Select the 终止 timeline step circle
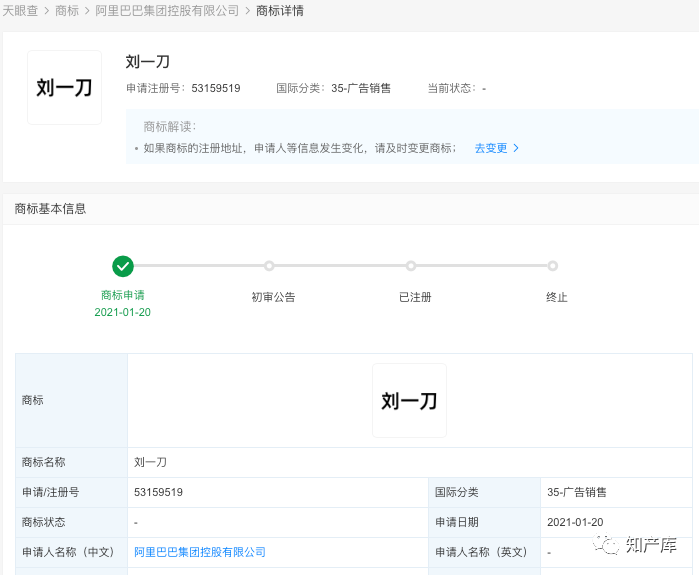Image resolution: width=699 pixels, height=575 pixels. [553, 266]
